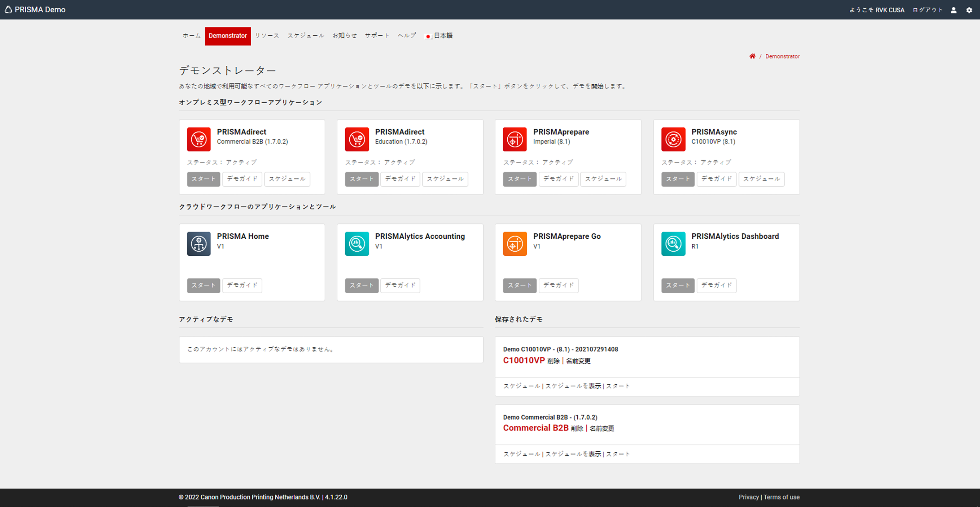Click スケジュールを表示 under Commercial B2B demo
The width and height of the screenshot is (980, 507).
point(573,454)
